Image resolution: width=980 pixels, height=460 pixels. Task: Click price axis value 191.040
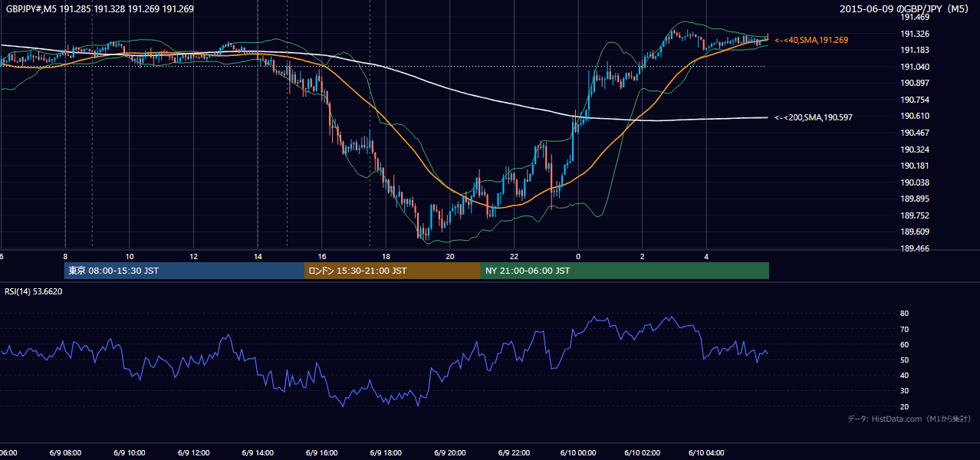pyautogui.click(x=915, y=67)
